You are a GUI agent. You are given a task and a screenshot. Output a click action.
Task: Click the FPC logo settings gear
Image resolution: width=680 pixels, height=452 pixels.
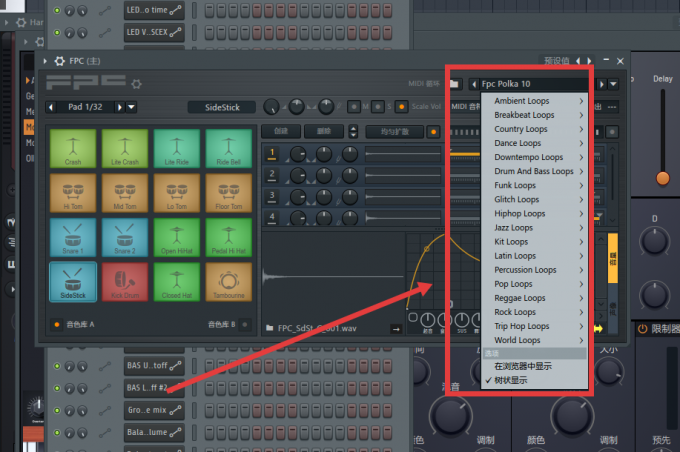pos(137,84)
